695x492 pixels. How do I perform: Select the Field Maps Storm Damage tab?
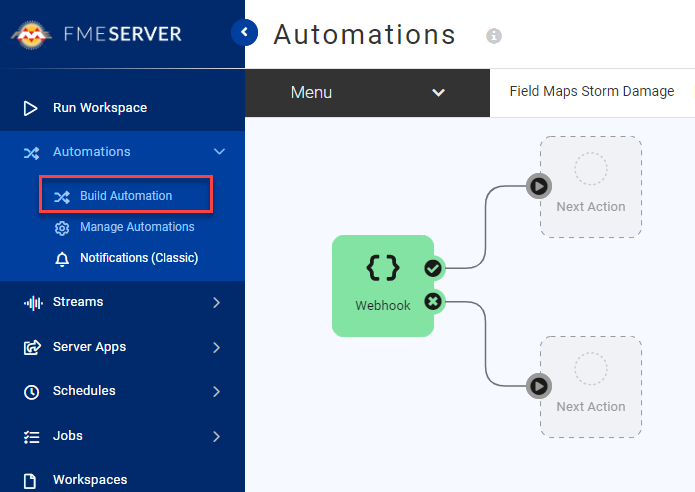592,91
